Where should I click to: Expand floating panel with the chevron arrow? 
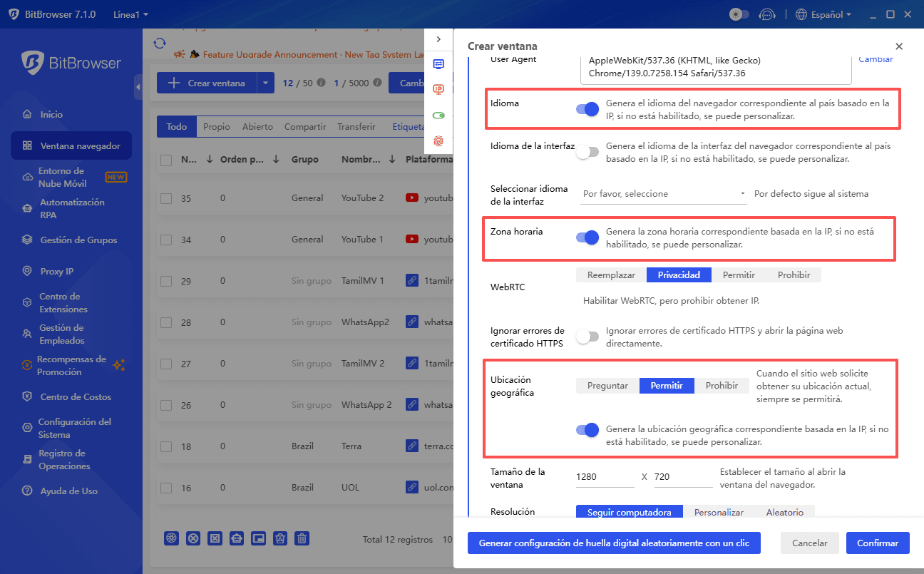438,39
